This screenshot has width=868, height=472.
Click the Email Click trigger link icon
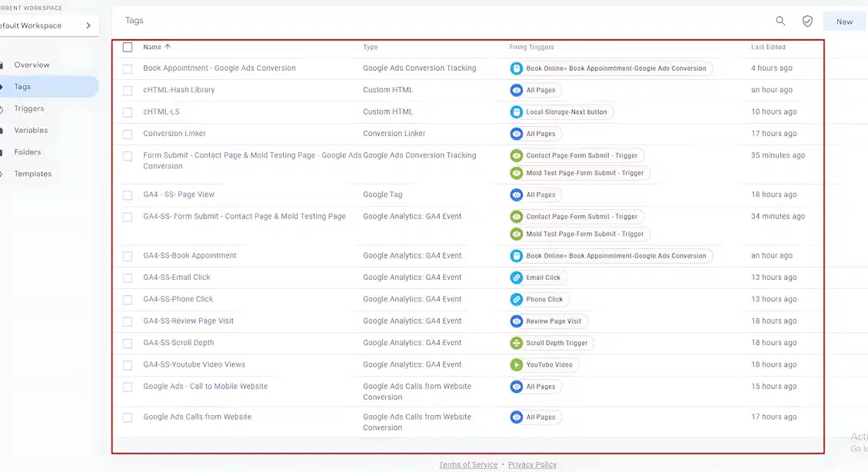click(517, 278)
